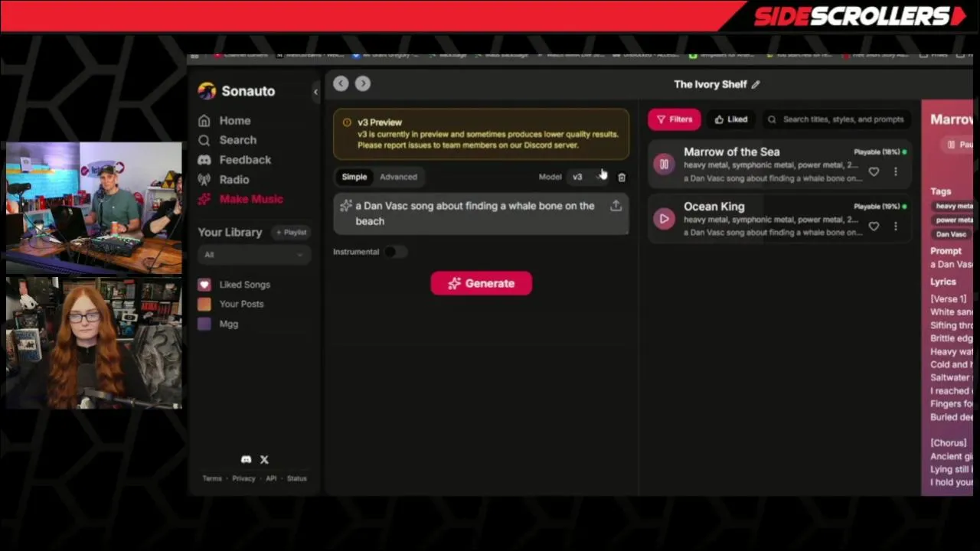
Task: Click the trash icon to clear prompt
Action: point(622,178)
